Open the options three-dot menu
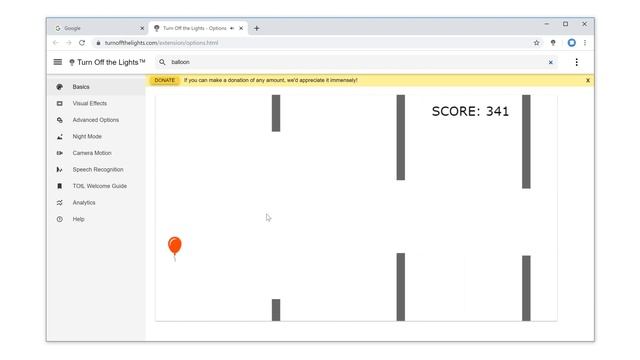The height and width of the screenshot is (360, 640). point(576,62)
